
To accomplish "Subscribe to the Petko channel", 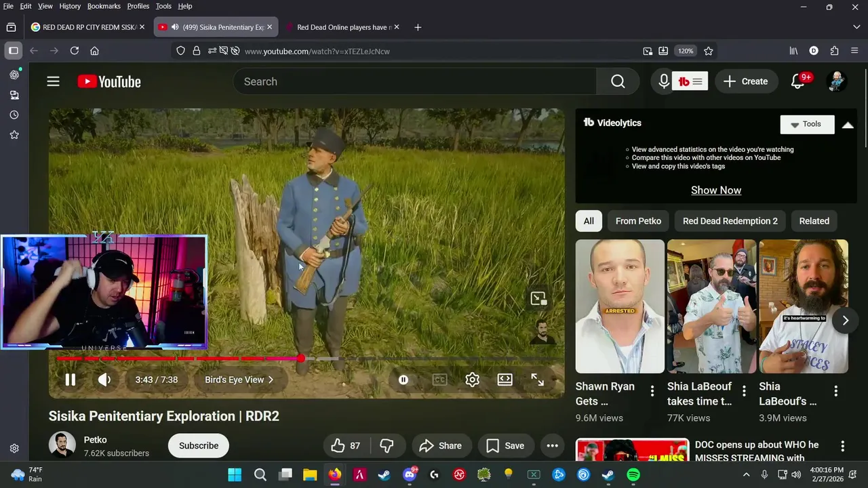I will click(199, 445).
